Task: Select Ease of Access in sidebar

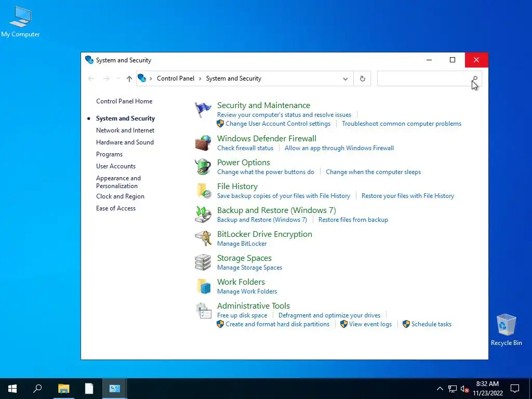Action: (x=116, y=208)
